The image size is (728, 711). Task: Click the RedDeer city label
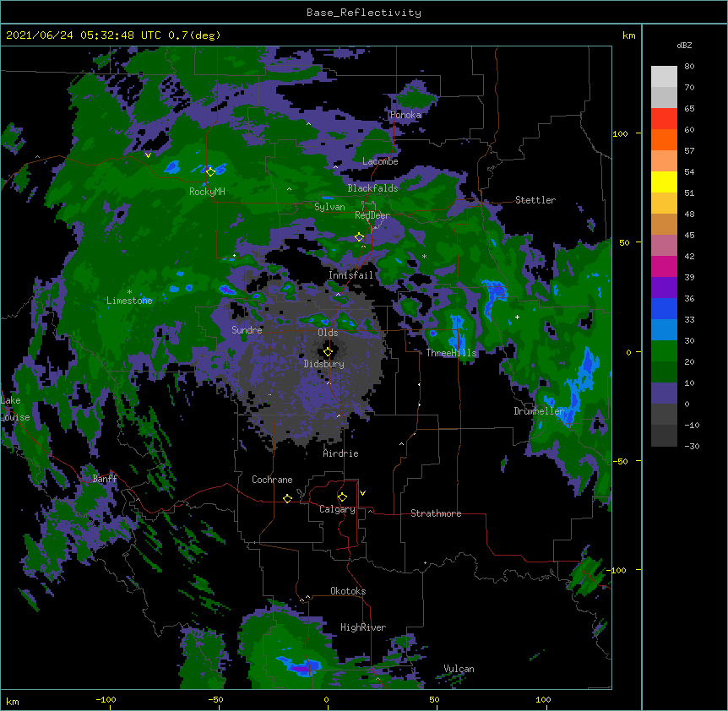coord(372,215)
